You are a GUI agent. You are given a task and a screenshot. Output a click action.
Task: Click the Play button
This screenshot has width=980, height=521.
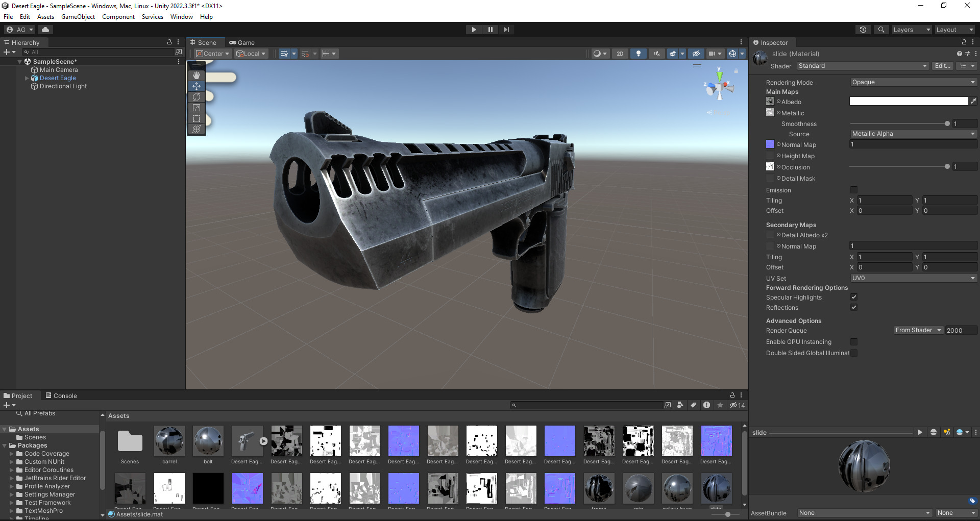(474, 30)
